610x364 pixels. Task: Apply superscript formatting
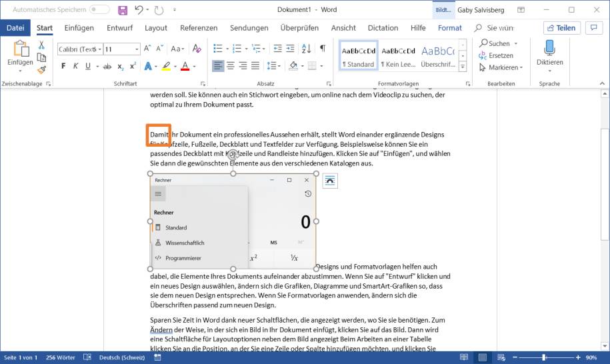pyautogui.click(x=133, y=66)
